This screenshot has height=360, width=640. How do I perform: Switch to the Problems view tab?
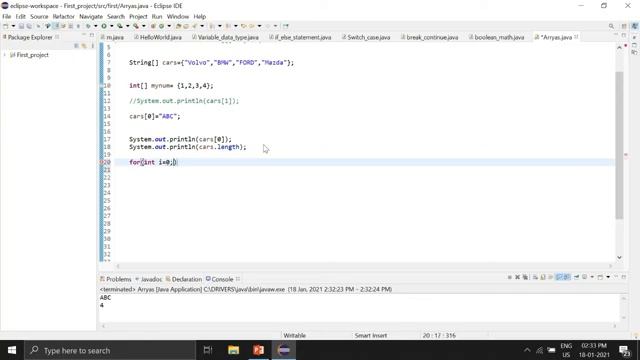click(116, 279)
